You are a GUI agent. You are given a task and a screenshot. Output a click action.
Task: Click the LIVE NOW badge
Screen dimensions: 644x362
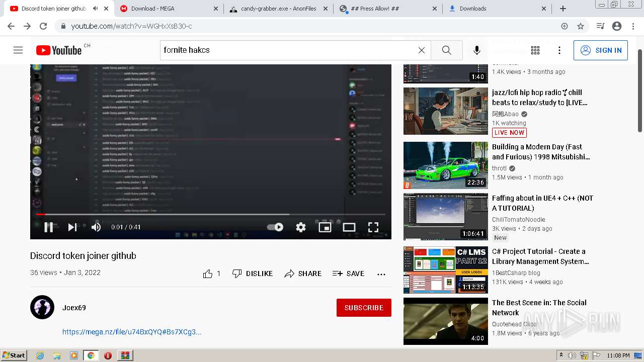point(509,133)
